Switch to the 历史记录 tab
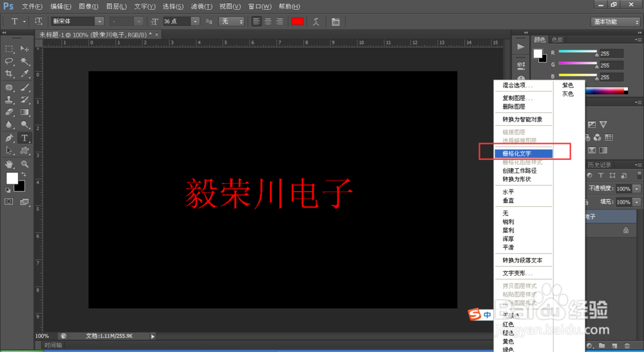The width and height of the screenshot is (644, 352). (x=599, y=164)
